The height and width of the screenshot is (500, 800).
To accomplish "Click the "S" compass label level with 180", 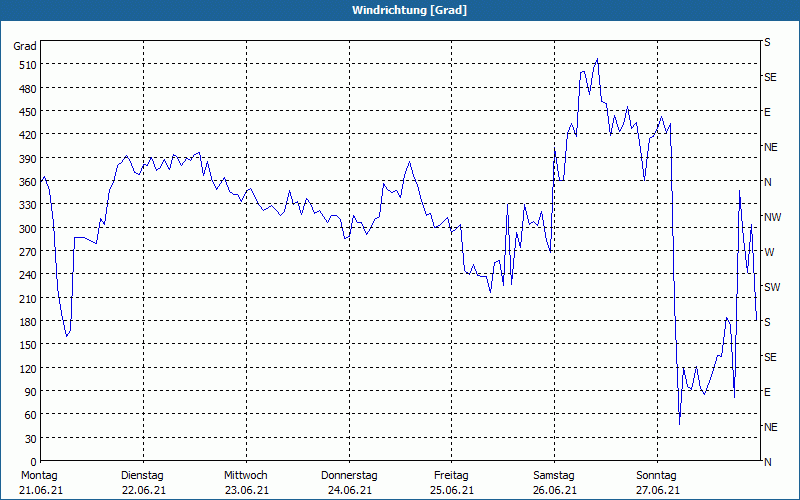I will coord(767,322).
